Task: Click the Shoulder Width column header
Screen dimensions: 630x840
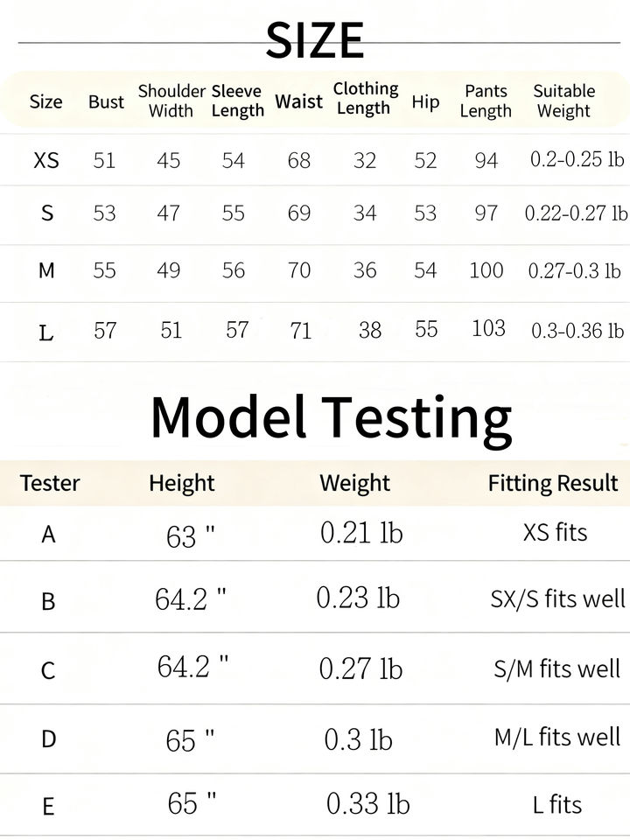Action: (x=171, y=101)
